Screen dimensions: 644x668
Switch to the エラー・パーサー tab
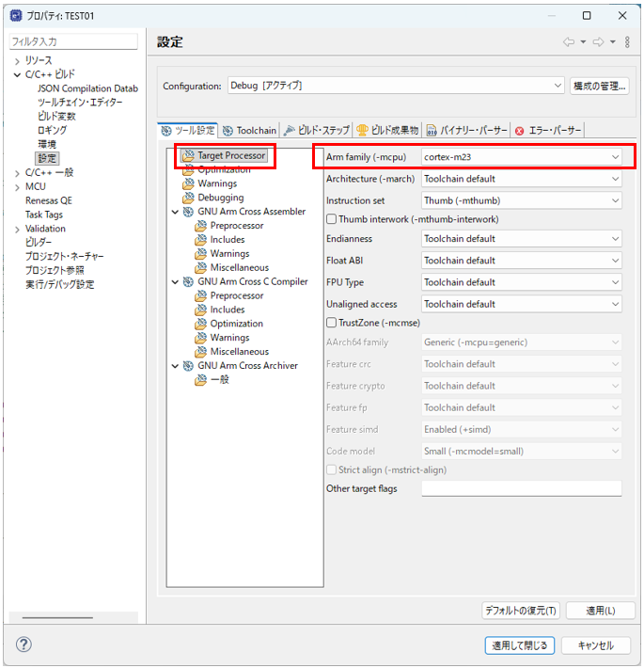pyautogui.click(x=549, y=131)
